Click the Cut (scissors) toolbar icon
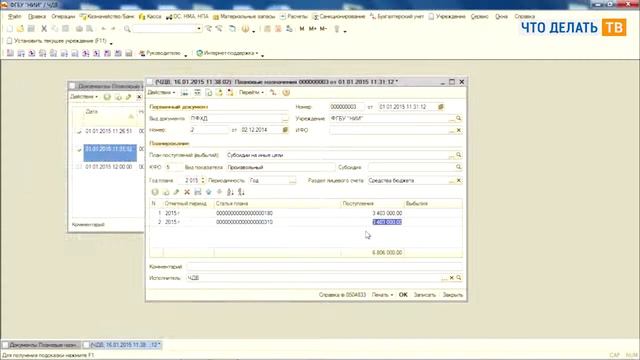This screenshot has height=360, width=640. 44,29
